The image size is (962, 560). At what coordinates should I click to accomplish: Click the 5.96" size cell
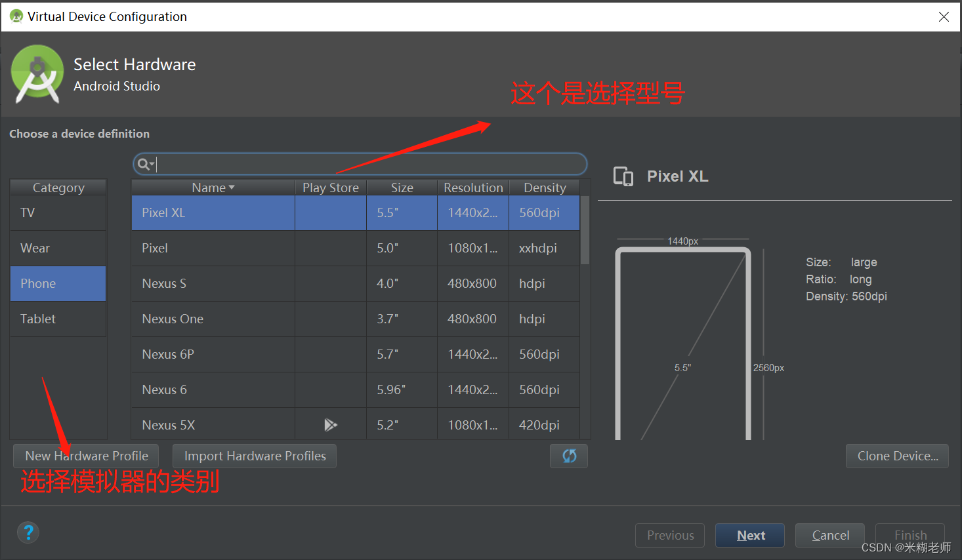(x=402, y=390)
